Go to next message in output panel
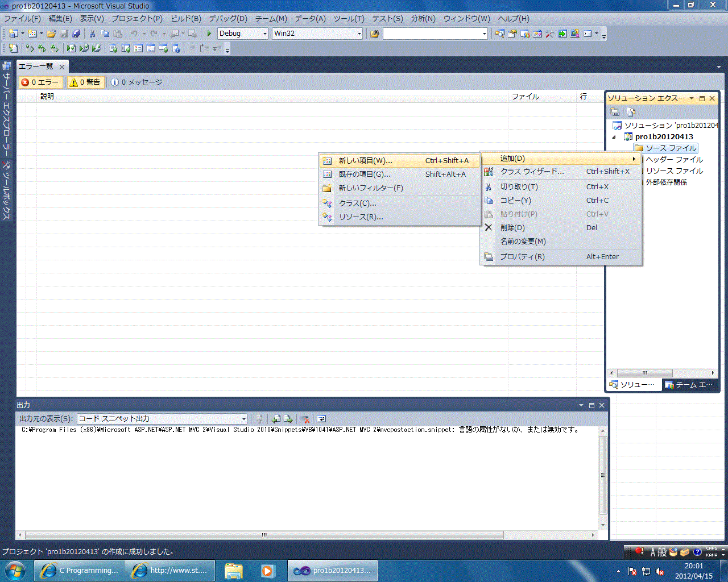 coord(288,419)
